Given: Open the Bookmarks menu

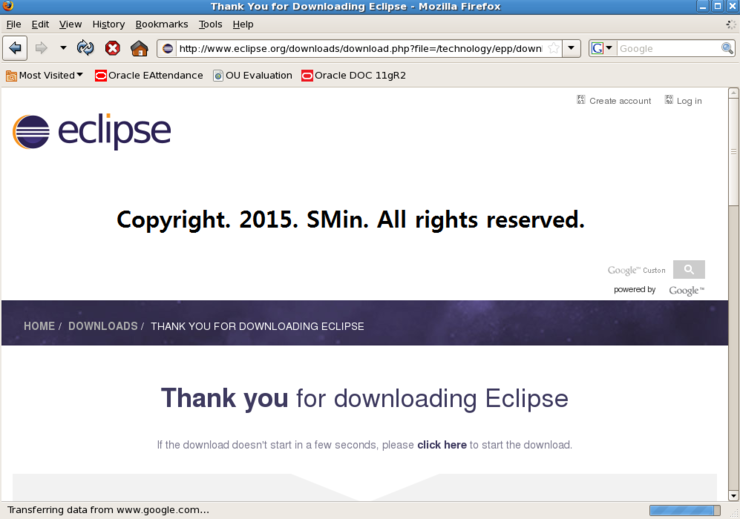Looking at the screenshot, I should [x=161, y=24].
